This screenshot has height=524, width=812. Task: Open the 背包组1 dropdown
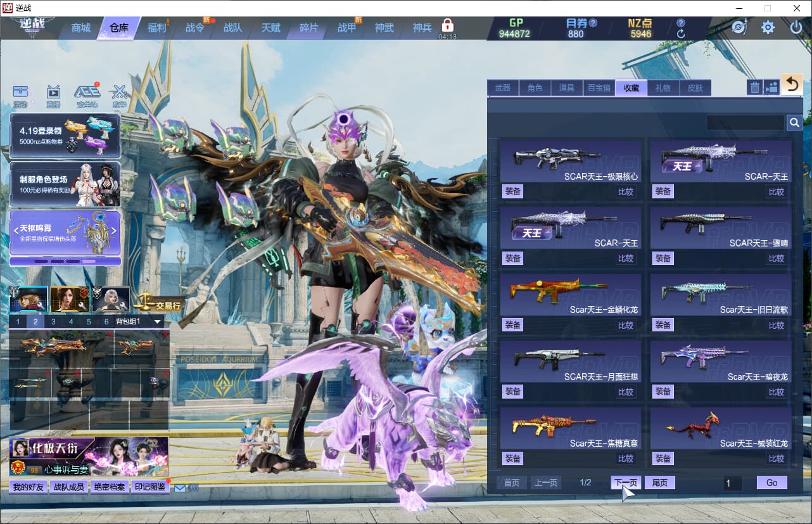coord(139,321)
